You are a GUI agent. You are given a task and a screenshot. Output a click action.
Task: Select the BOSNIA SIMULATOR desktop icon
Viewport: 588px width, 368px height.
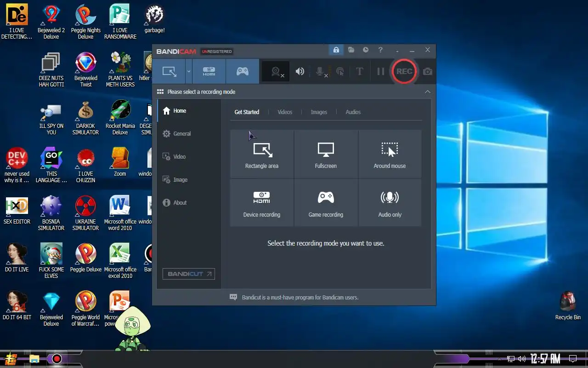[51, 213]
